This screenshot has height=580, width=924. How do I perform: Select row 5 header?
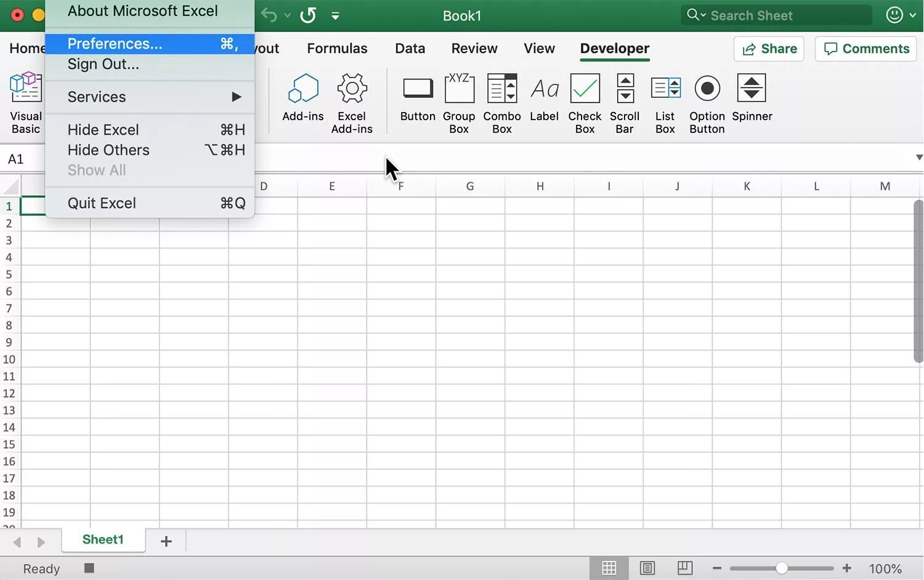click(x=9, y=275)
